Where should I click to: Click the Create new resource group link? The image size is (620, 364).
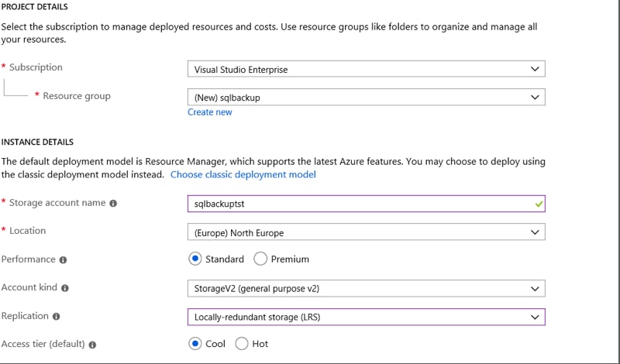click(x=209, y=112)
